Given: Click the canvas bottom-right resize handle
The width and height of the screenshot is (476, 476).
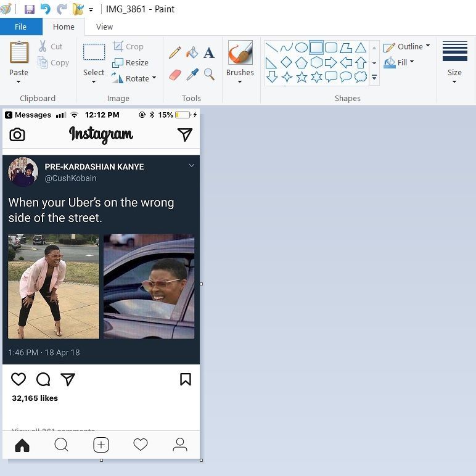Looking at the screenshot, I should 201,460.
